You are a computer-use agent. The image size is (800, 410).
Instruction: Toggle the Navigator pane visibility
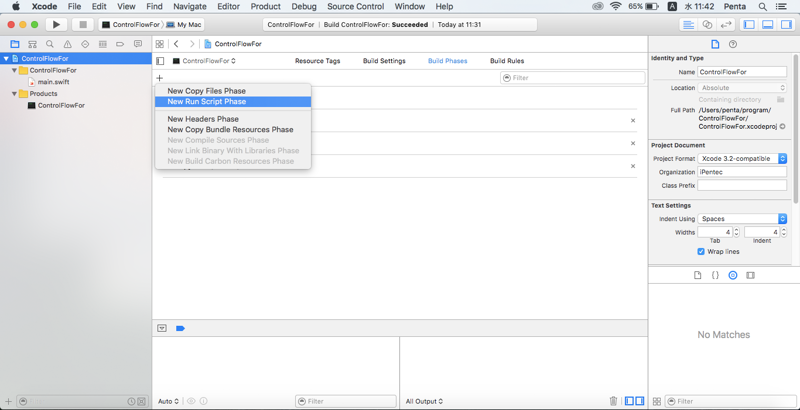pos(748,24)
